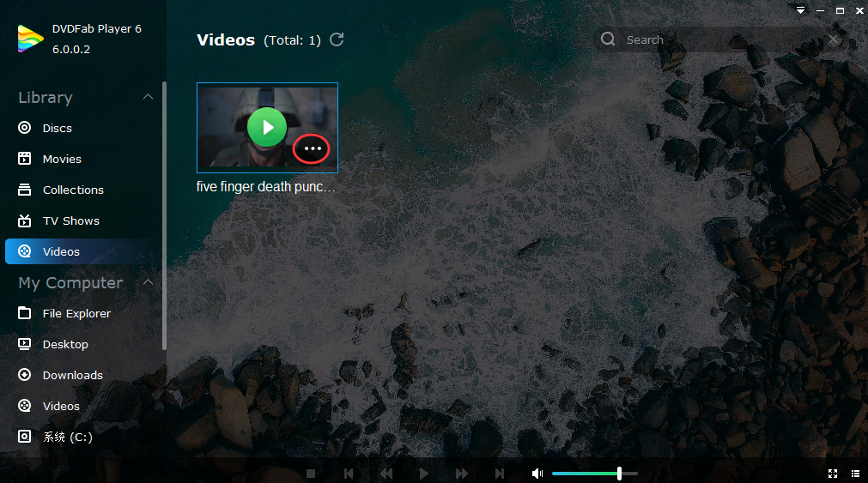This screenshot has height=483, width=868.
Task: Play the five finger death punch video
Action: (x=267, y=127)
